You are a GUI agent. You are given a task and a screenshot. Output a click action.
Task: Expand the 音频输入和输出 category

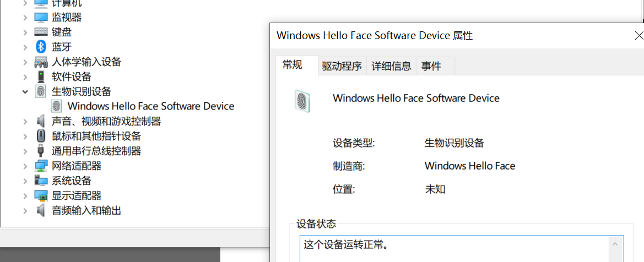tap(25, 211)
